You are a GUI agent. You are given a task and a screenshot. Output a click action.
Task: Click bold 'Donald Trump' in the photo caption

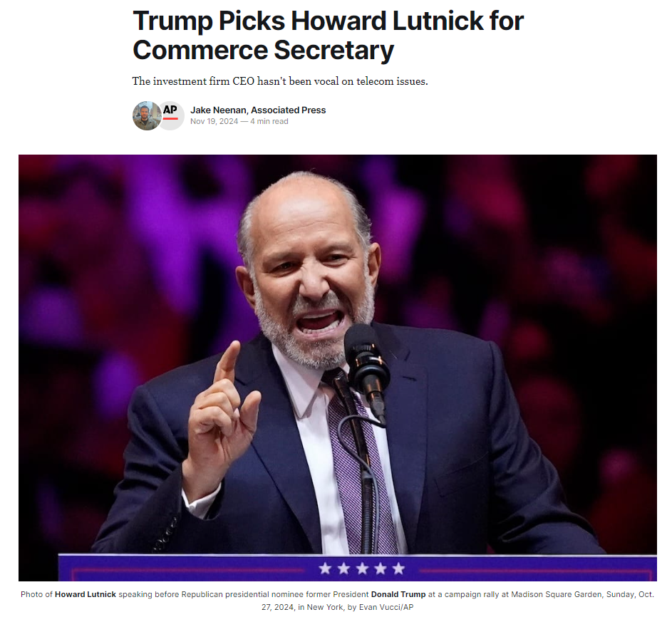[398, 594]
